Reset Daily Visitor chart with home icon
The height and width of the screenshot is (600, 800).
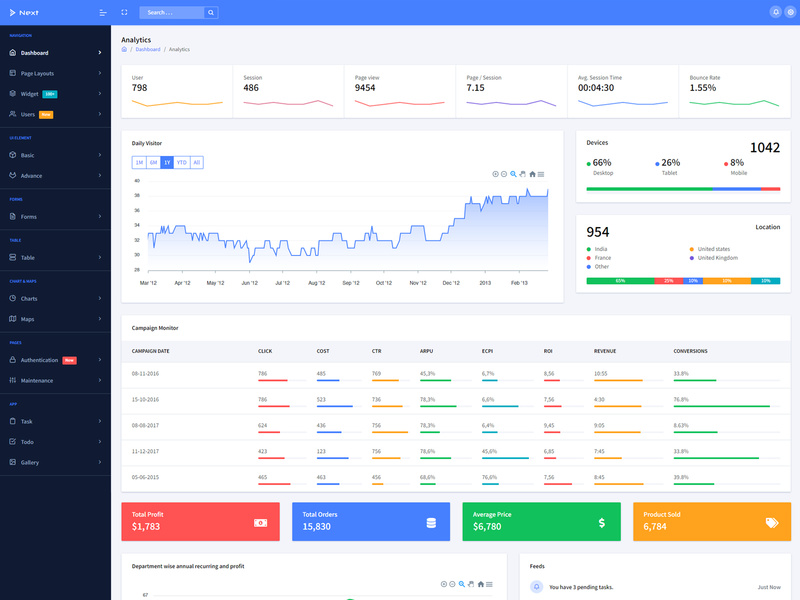tap(532, 174)
